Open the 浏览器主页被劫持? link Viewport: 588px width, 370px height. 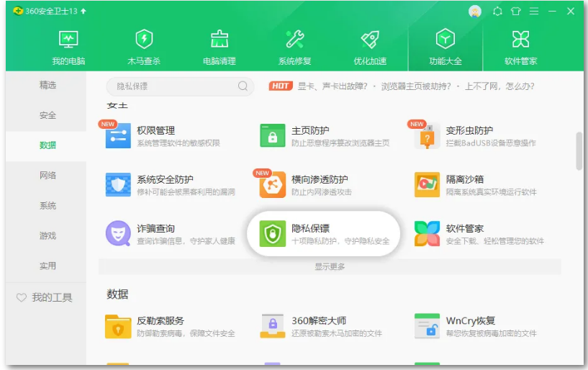click(416, 86)
